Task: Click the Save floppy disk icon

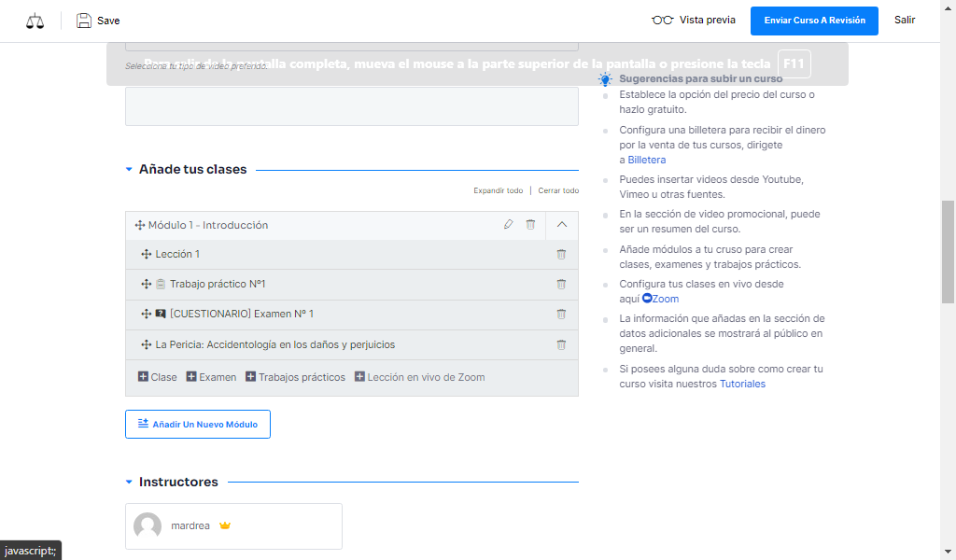Action: pos(83,21)
